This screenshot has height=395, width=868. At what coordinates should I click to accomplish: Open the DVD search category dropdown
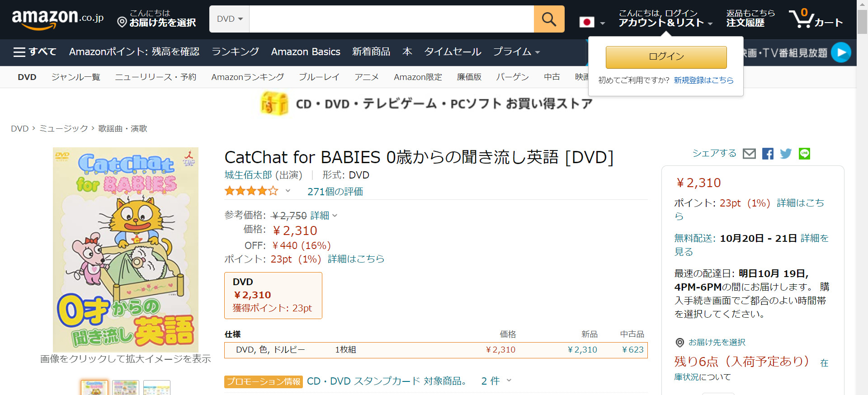click(230, 19)
